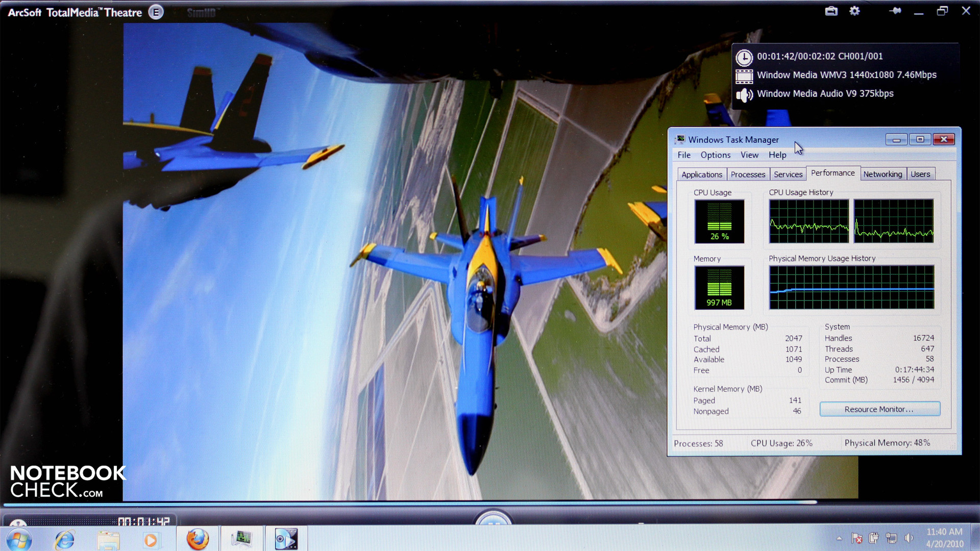The width and height of the screenshot is (980, 551).
Task: Switch to the Processes tab
Action: point(748,174)
